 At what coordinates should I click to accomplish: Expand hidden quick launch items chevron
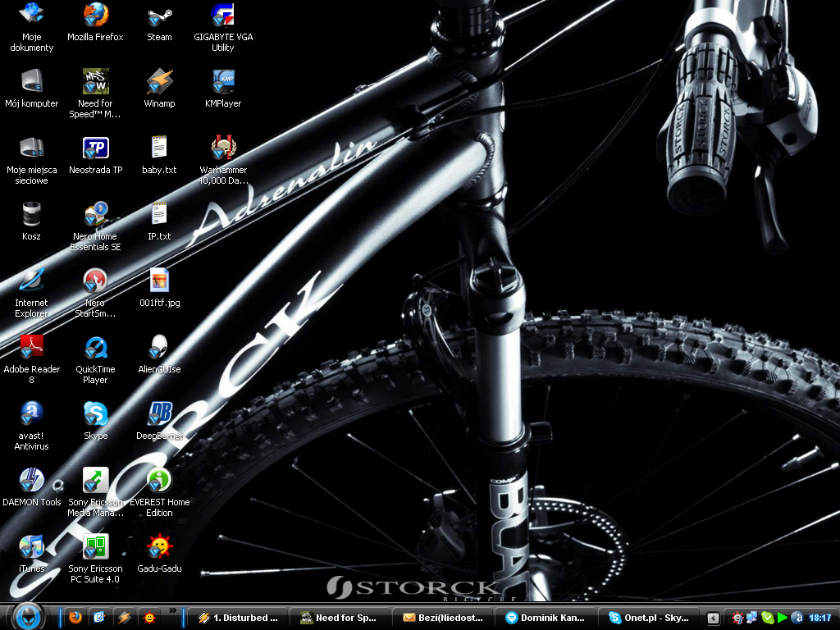click(172, 610)
